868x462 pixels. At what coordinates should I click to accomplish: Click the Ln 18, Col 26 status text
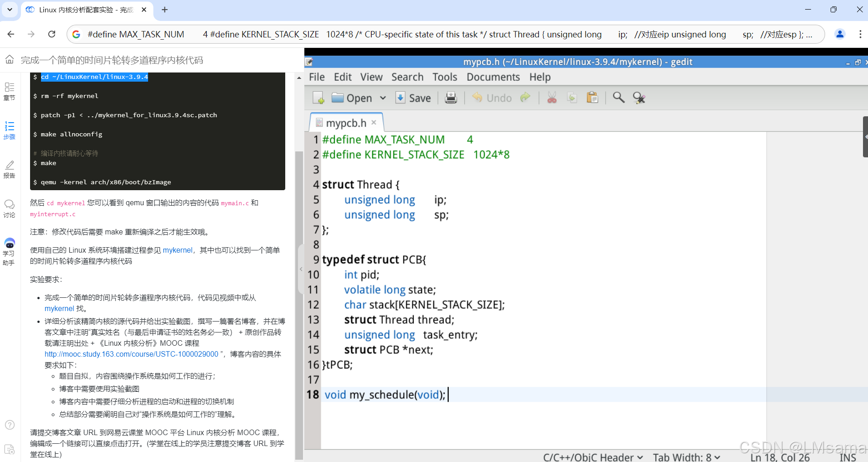[780, 457]
